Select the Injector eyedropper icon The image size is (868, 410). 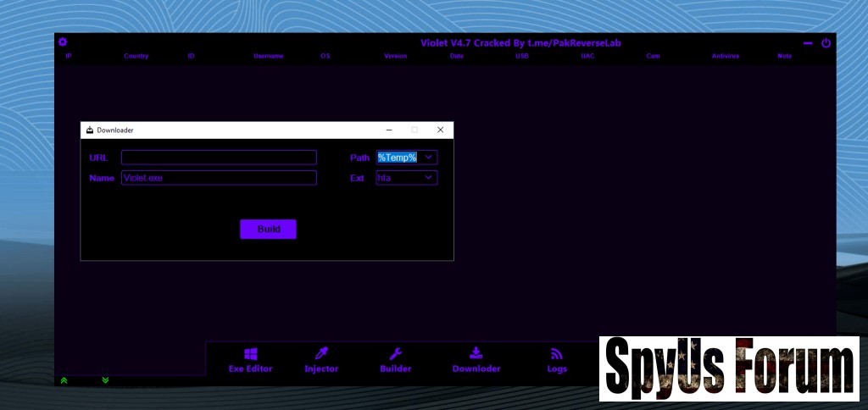pos(321,354)
